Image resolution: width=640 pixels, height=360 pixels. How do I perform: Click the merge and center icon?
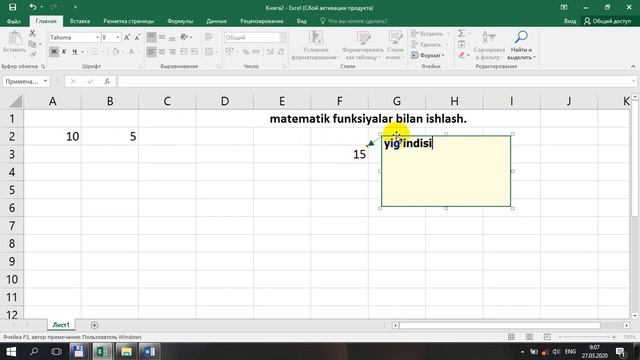[x=209, y=52]
